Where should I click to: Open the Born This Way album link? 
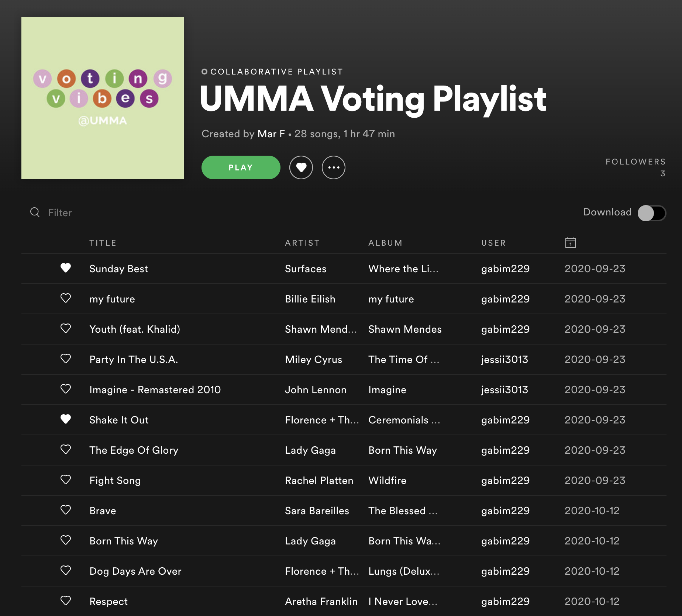402,450
